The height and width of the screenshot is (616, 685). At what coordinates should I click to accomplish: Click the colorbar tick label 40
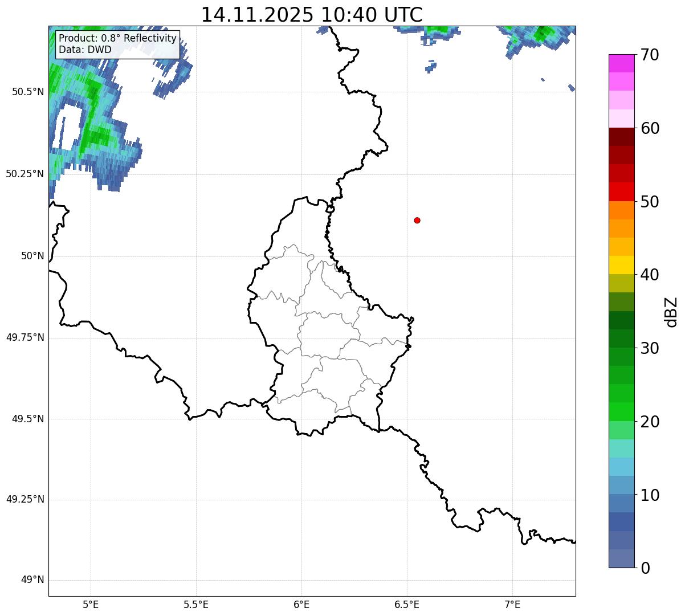(x=650, y=275)
